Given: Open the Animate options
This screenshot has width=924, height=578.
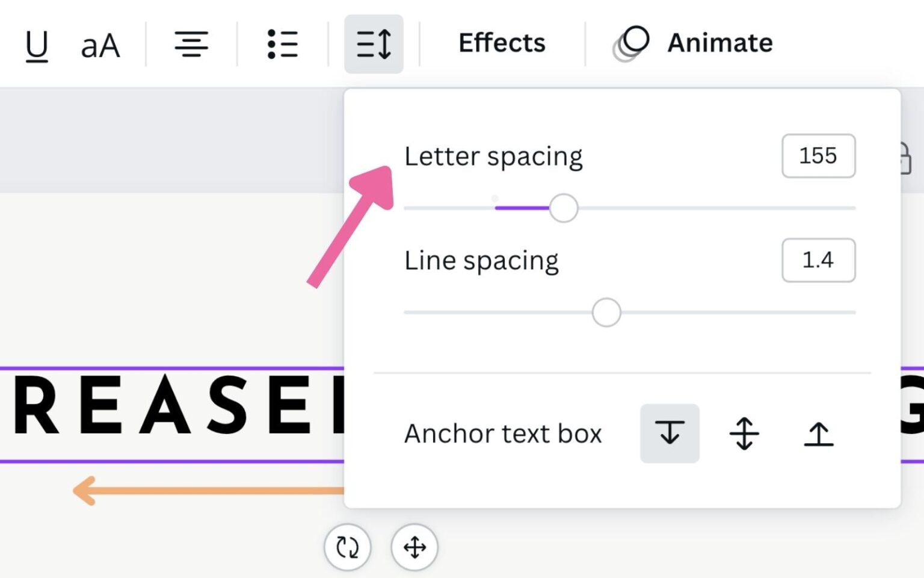Looking at the screenshot, I should click(693, 43).
